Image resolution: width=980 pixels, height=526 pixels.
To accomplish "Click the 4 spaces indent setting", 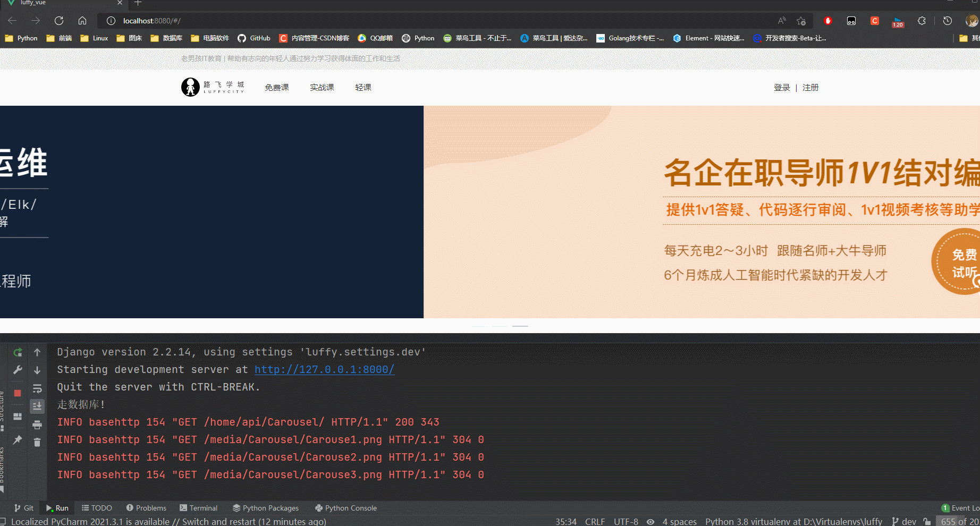I will coord(679,522).
